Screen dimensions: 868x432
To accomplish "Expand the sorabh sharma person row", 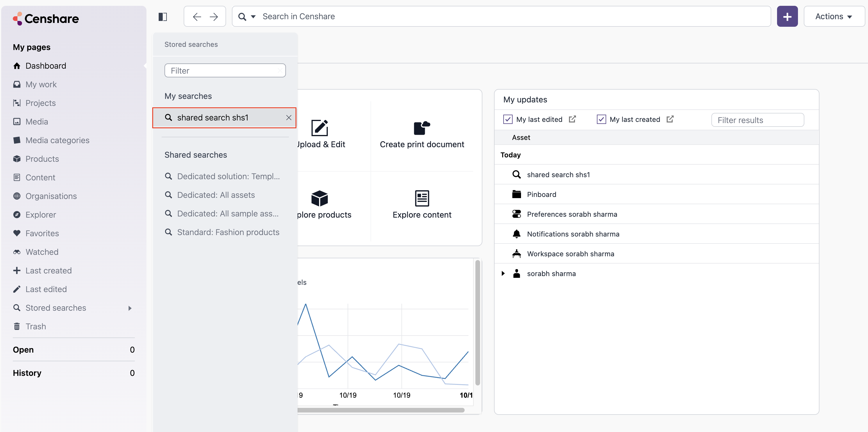I will point(503,273).
